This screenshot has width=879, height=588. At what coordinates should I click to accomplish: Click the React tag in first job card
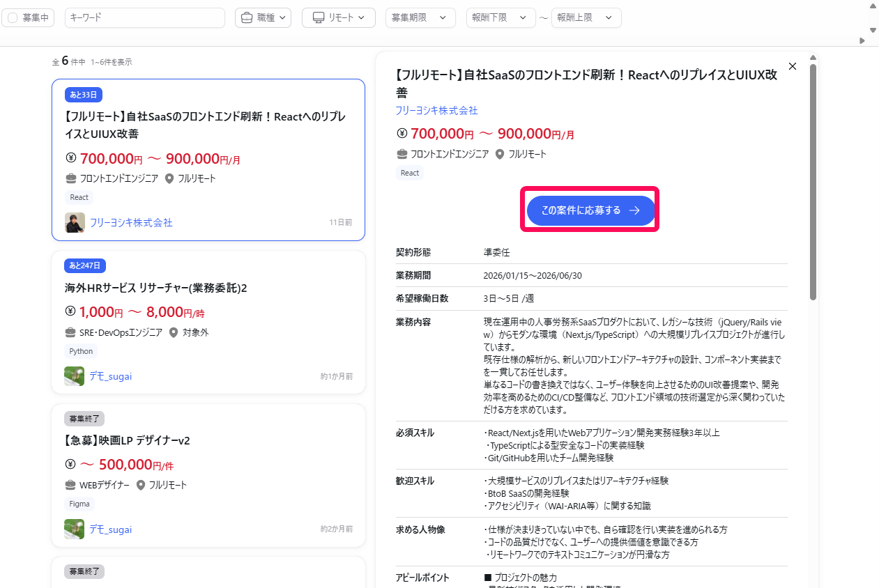click(79, 197)
